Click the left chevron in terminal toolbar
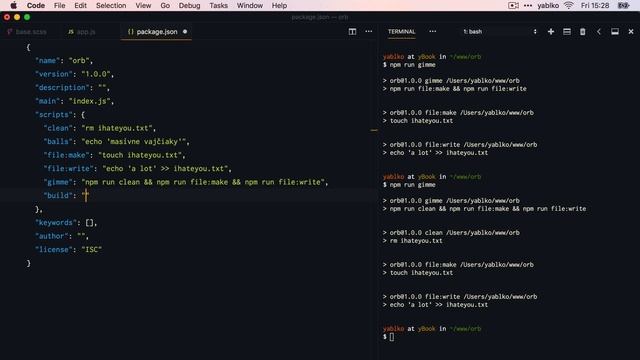Viewport: 640px width, 360px height. pos(599,31)
